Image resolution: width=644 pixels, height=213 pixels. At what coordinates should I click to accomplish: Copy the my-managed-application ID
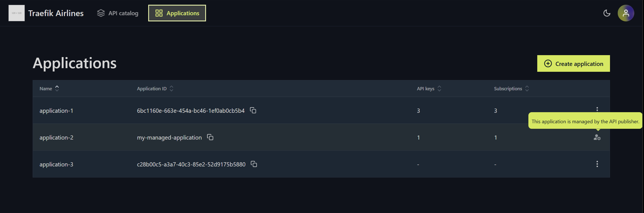(210, 137)
